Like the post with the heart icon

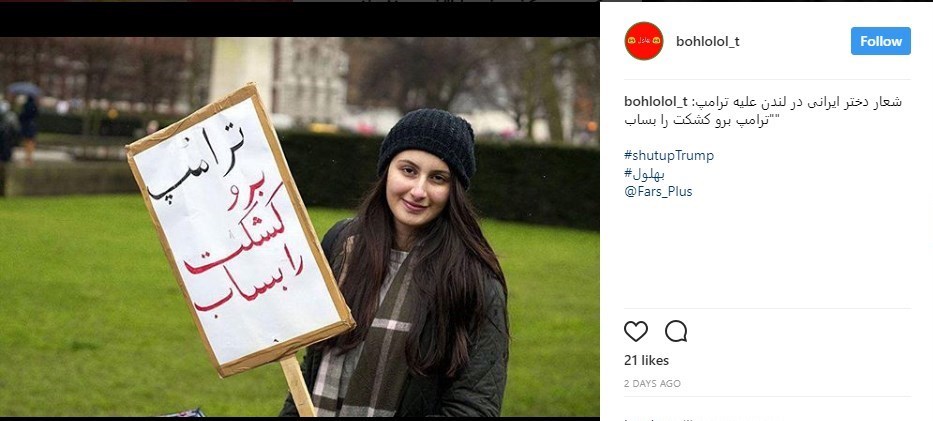(x=635, y=331)
